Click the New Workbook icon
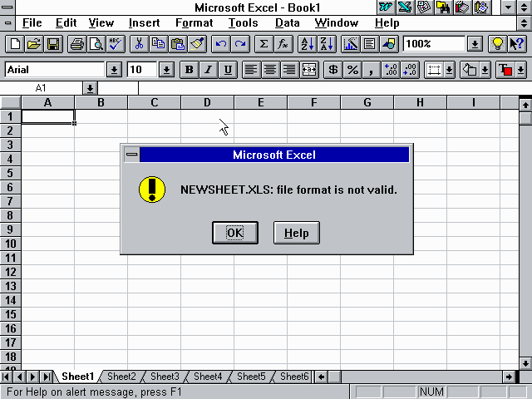The image size is (532, 399). (15, 44)
